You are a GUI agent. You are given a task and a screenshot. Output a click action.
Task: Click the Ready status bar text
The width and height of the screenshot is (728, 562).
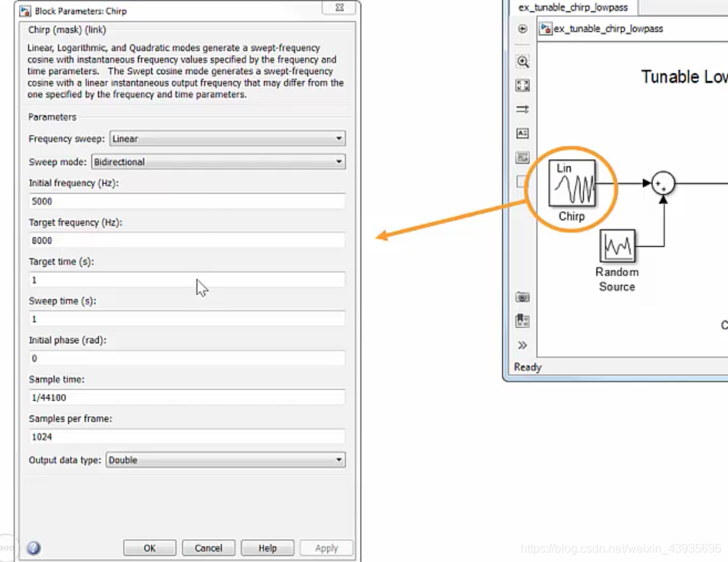click(x=528, y=367)
